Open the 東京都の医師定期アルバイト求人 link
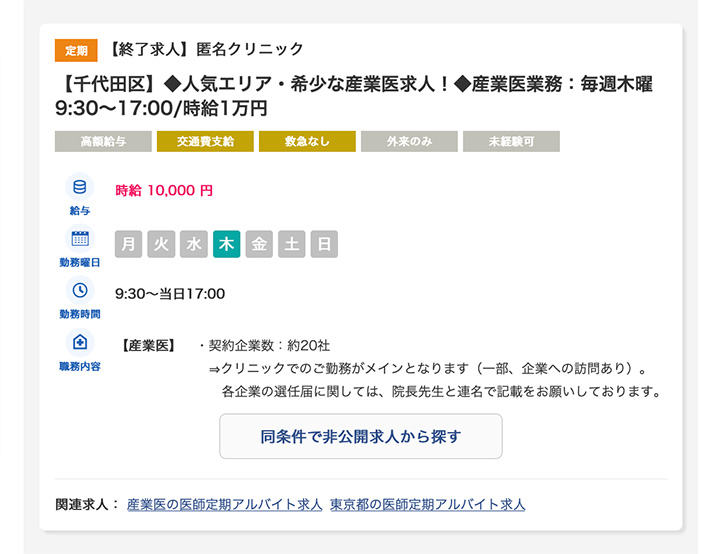This screenshot has width=720, height=554. tap(427, 504)
